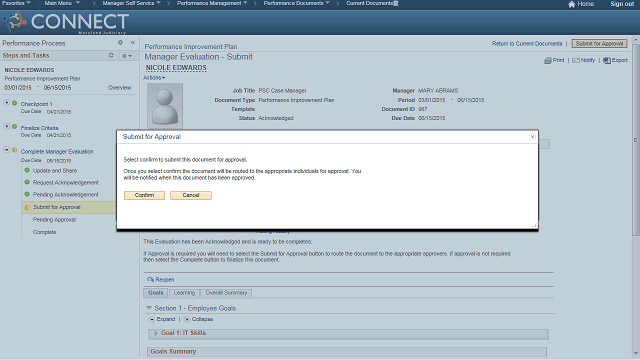
Task: Click 'PSC Case Manager' job title text
Action: 282,91
